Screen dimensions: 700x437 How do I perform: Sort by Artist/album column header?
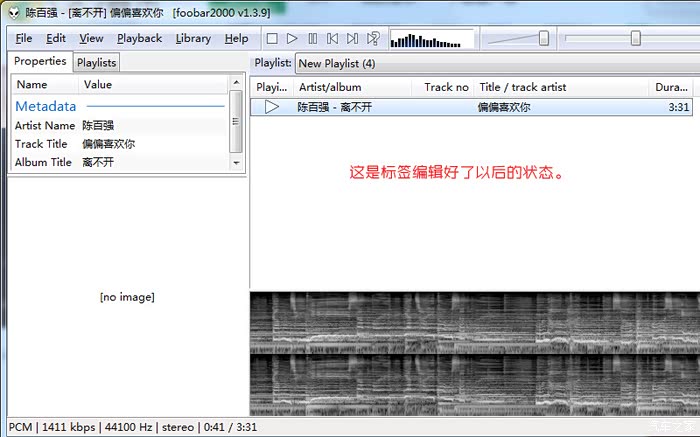pos(330,87)
